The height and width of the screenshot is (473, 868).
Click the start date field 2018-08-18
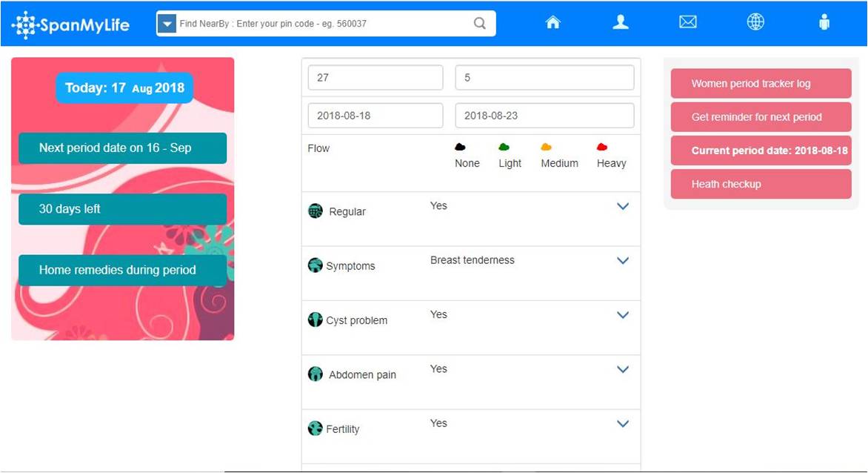375,115
